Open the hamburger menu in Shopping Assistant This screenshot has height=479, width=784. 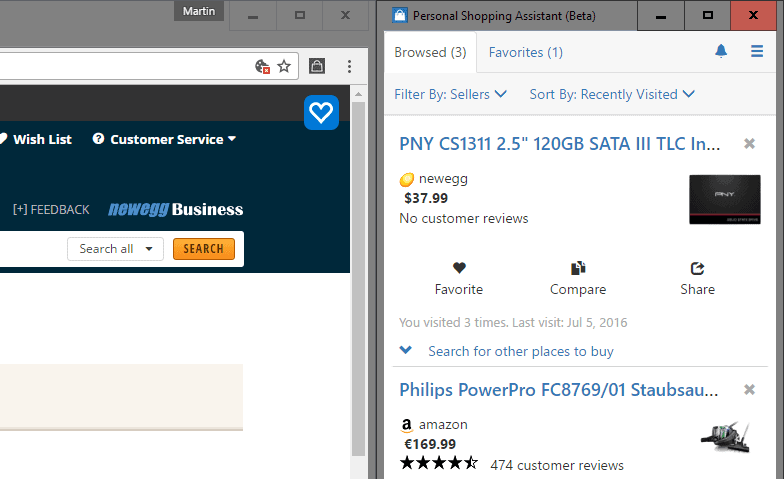click(x=757, y=52)
